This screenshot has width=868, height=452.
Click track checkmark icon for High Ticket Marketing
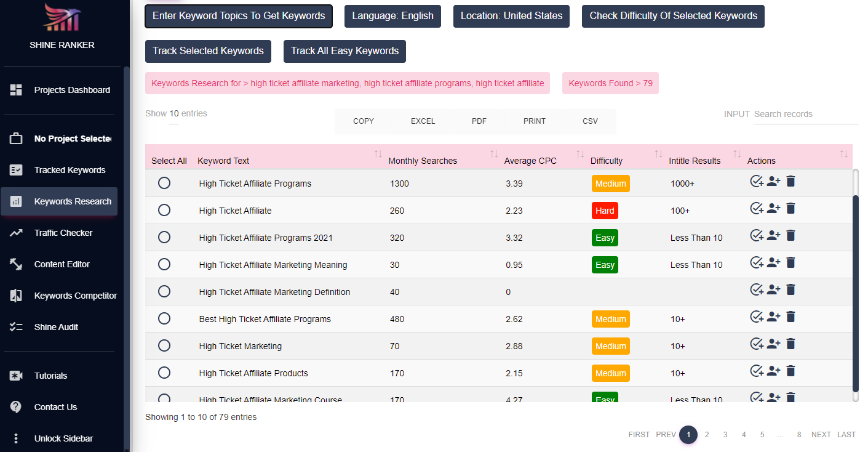click(x=757, y=344)
